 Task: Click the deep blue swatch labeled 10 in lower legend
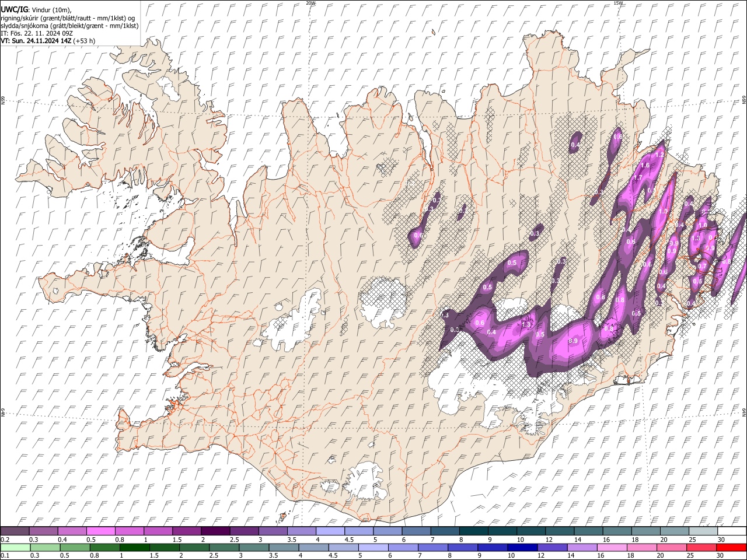point(522,547)
